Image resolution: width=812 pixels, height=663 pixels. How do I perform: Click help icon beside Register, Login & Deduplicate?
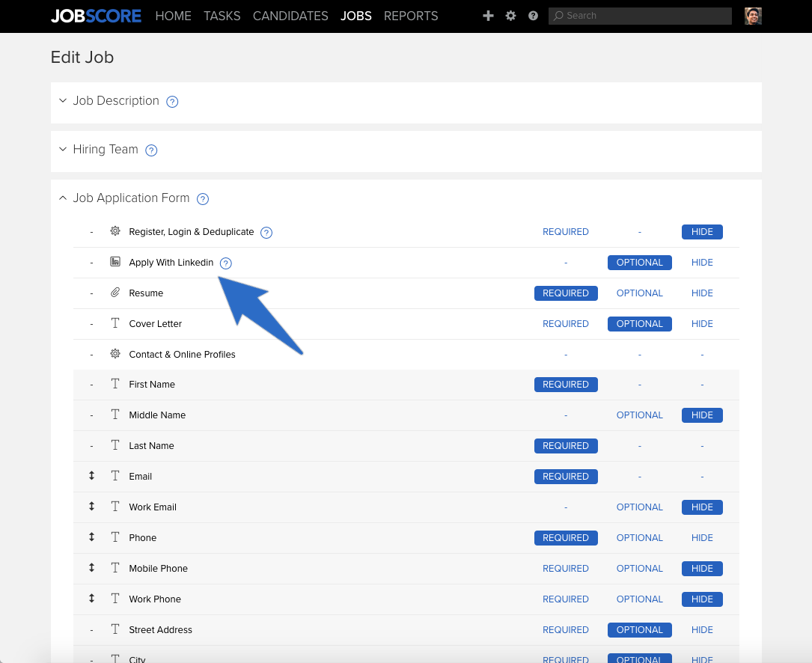pos(266,233)
